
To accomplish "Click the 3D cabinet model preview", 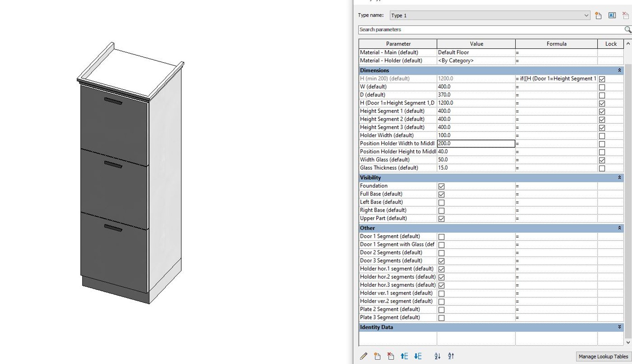I will [131, 173].
